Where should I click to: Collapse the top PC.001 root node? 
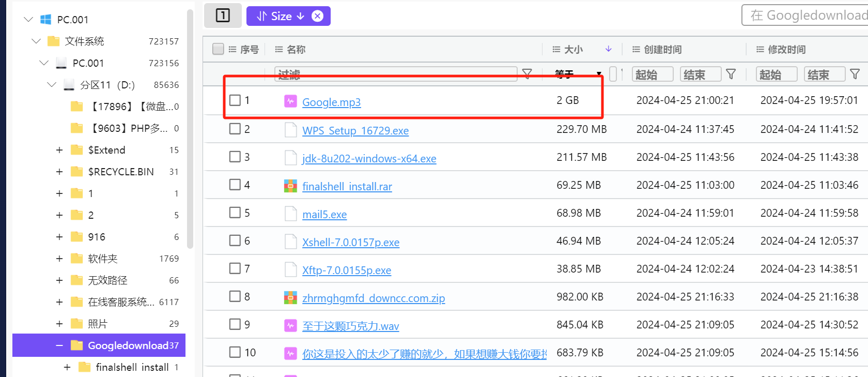tap(28, 20)
